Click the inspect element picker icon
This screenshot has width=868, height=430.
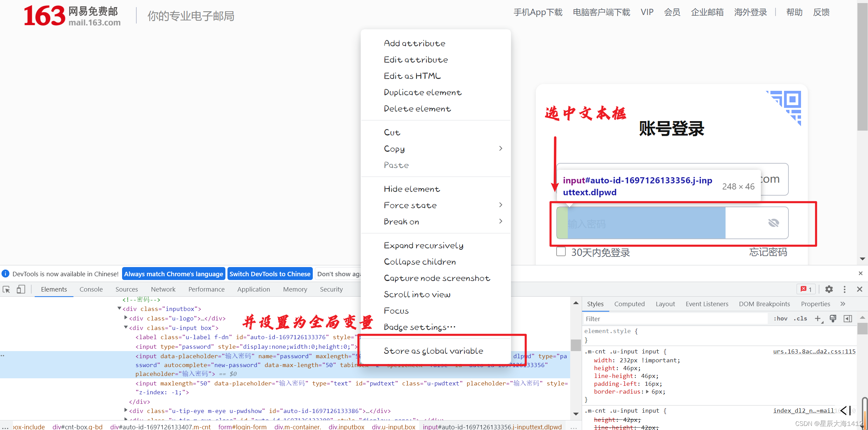click(x=6, y=289)
